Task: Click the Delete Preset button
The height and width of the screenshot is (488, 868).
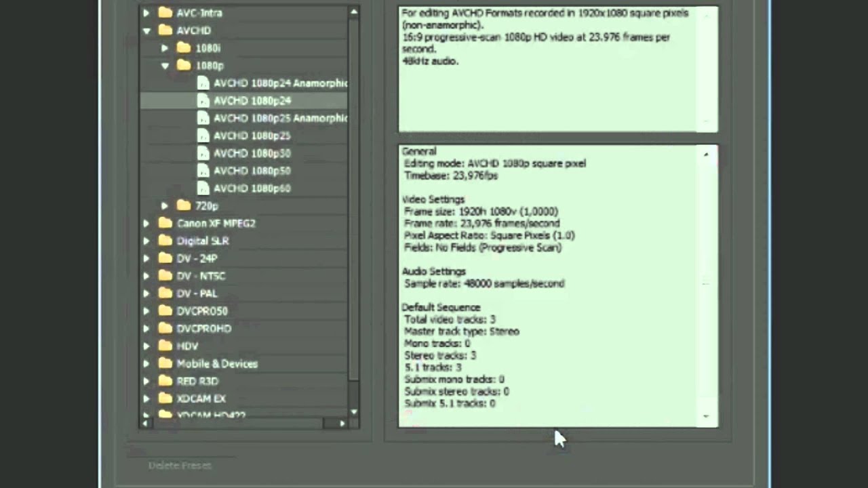Action: coord(180,465)
